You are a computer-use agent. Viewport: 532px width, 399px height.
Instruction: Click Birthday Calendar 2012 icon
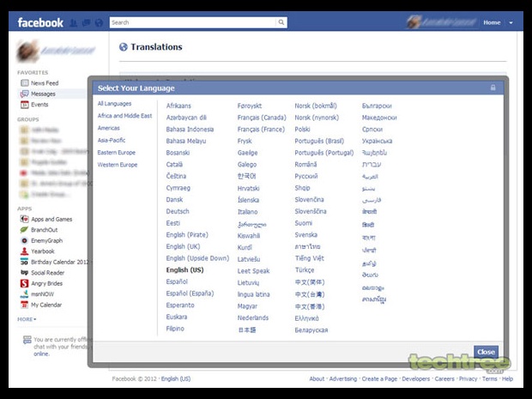(24, 262)
